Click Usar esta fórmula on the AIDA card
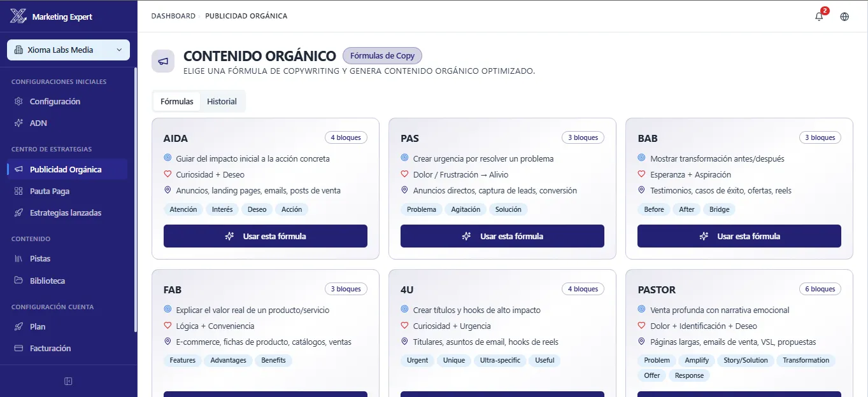This screenshot has height=397, width=868. tap(266, 235)
